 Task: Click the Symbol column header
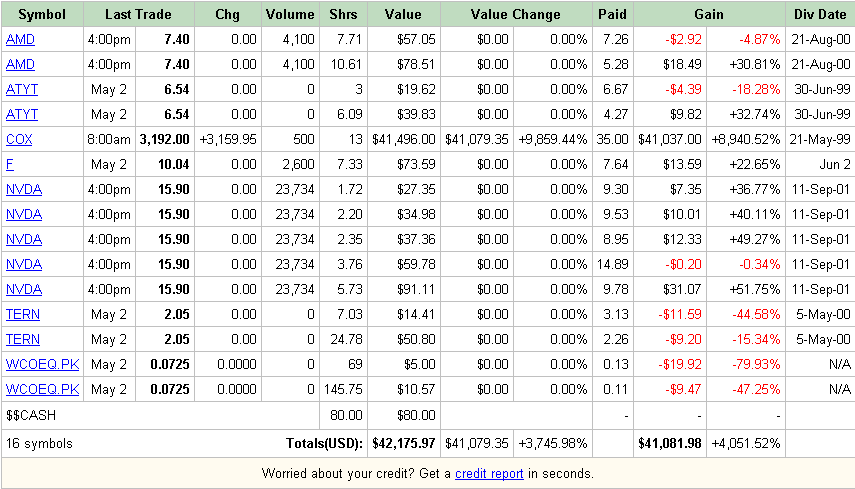(42, 15)
